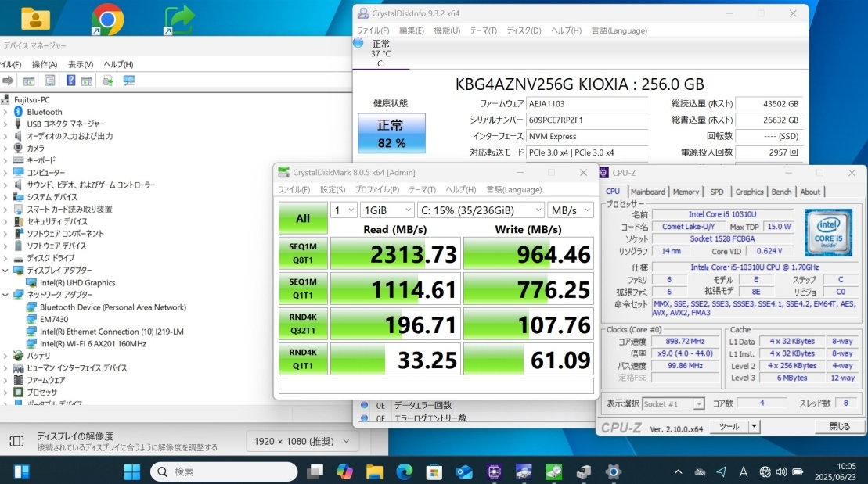Click the All button in CrystalDiskMark
This screenshot has width=868, height=484.
[x=303, y=218]
